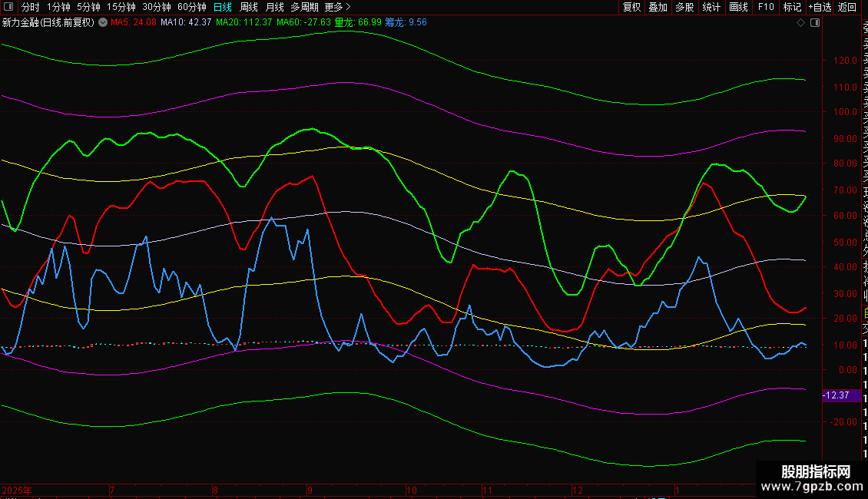This screenshot has height=499, width=868.
Task: Click the 返回 back button
Action: coord(847,7)
